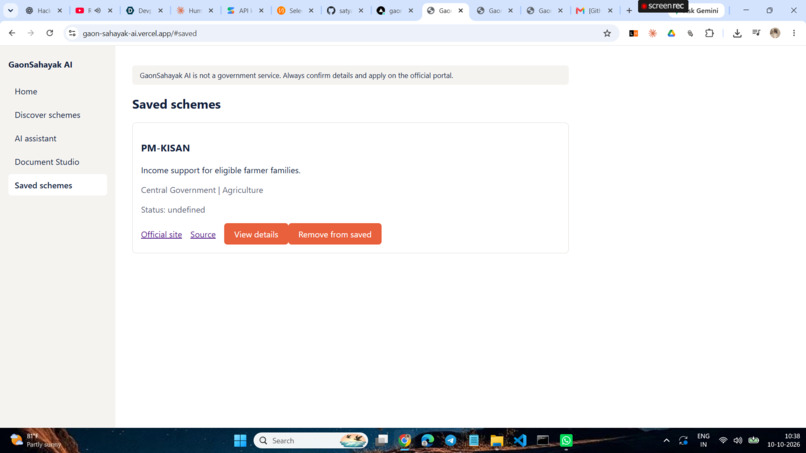
Task: Go to Home in the sidebar
Action: coord(57,92)
